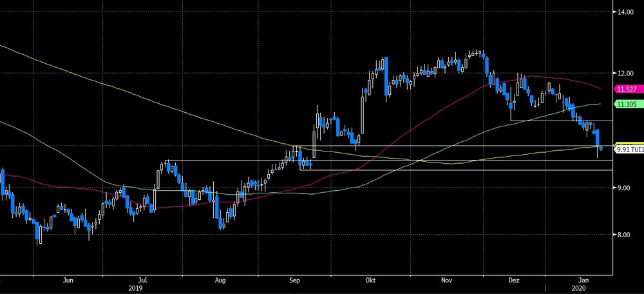
Task: Select the Dez month label on time axis
Action: (514, 280)
